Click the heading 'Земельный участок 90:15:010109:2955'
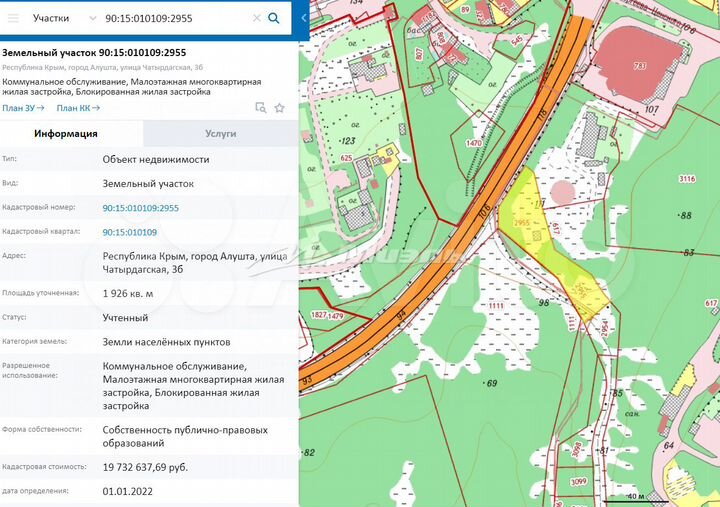This screenshot has height=507, width=720. pos(94,52)
